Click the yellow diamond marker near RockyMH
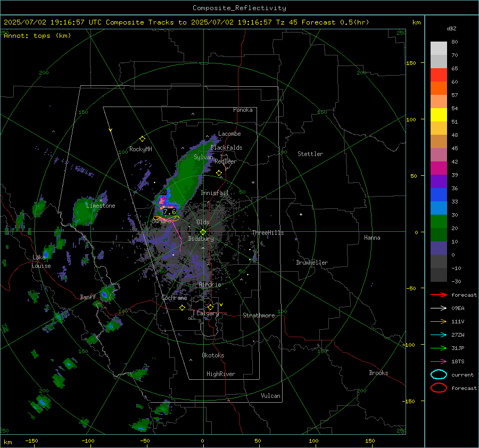Image resolution: width=479 pixels, height=448 pixels. [x=142, y=139]
